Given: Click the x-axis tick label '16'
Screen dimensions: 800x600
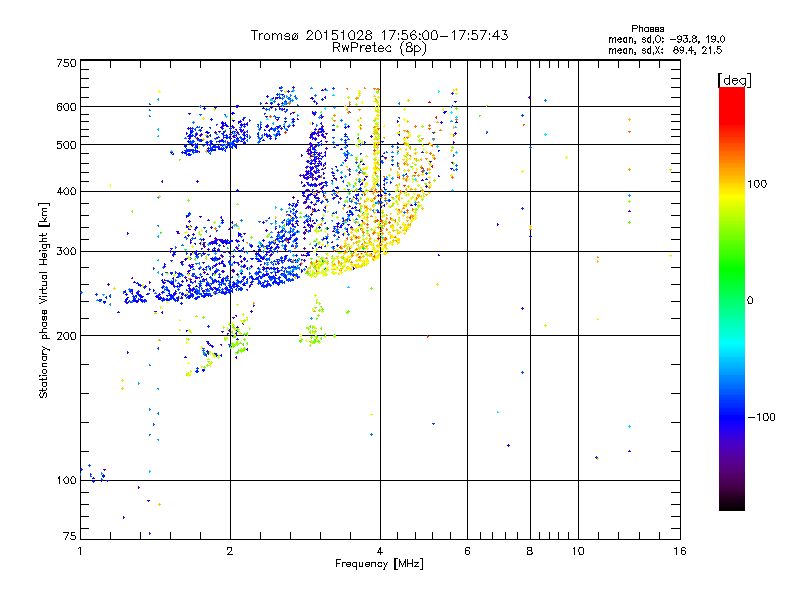Looking at the screenshot, I should coord(680,551).
